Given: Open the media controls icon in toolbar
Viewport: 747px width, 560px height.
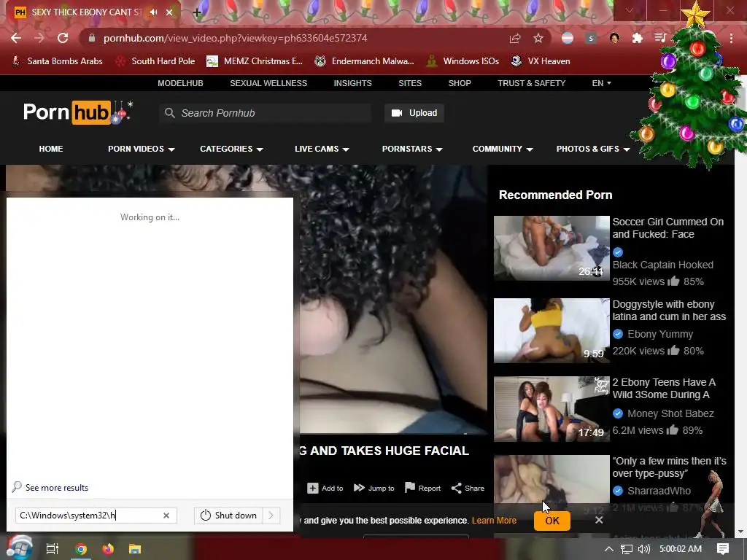Looking at the screenshot, I should 660,38.
